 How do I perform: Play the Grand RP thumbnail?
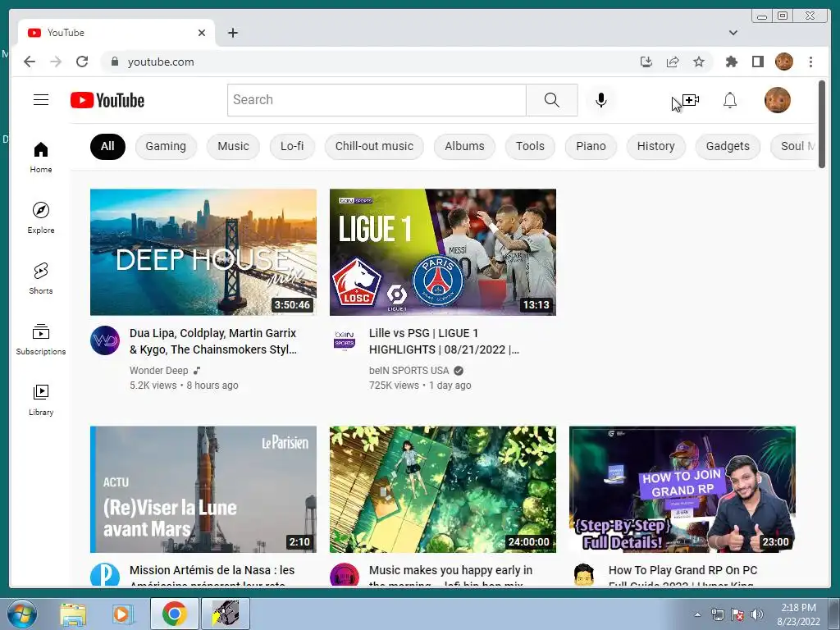(x=682, y=489)
